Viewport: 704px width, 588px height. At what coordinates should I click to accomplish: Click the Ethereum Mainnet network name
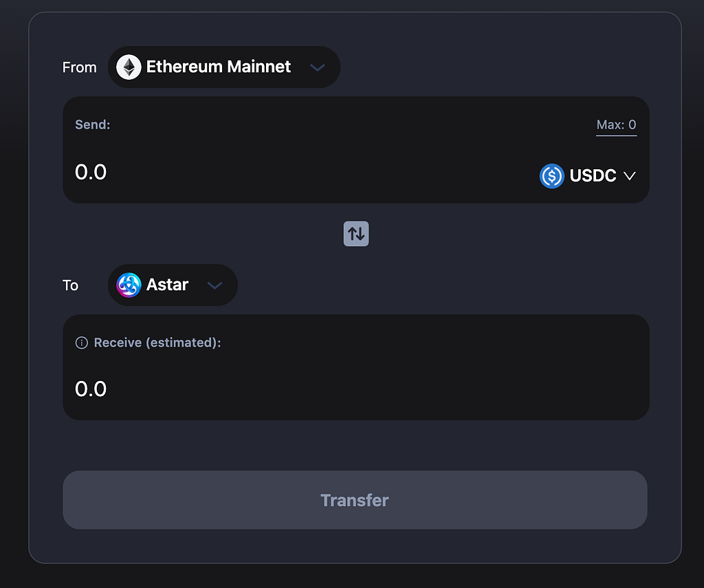pos(219,67)
